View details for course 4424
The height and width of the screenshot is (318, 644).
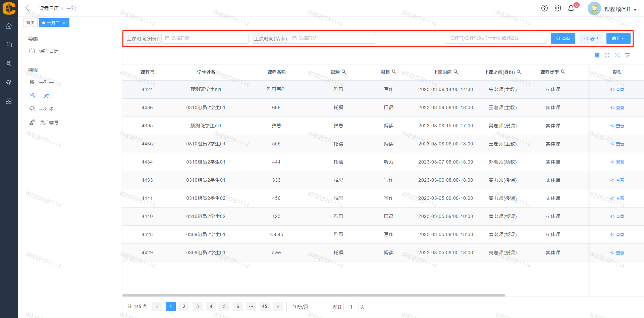(617, 90)
